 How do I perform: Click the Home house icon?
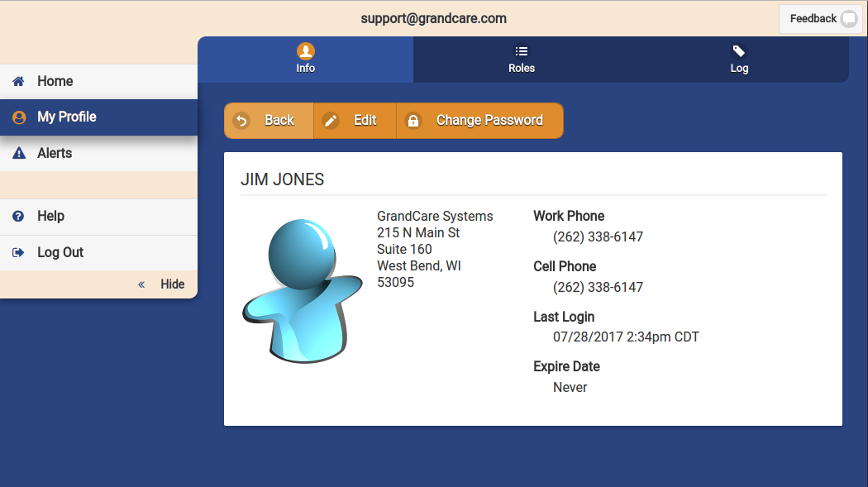[18, 81]
